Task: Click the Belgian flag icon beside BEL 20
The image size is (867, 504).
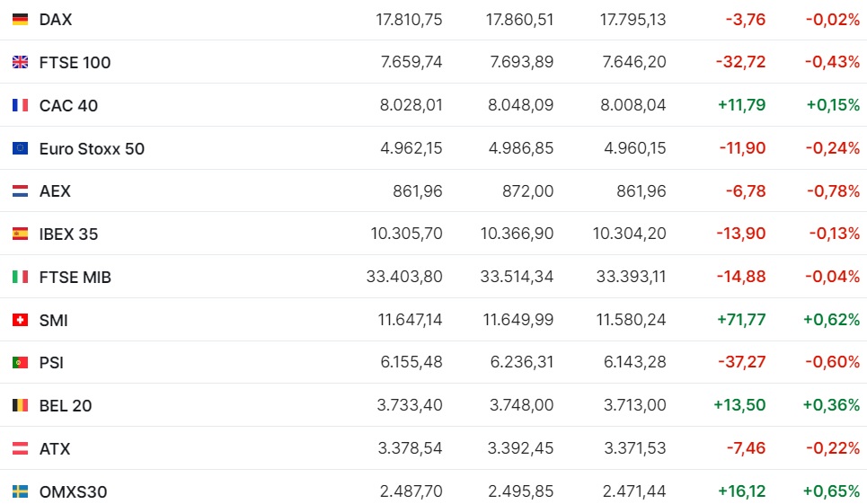Action: (x=21, y=406)
